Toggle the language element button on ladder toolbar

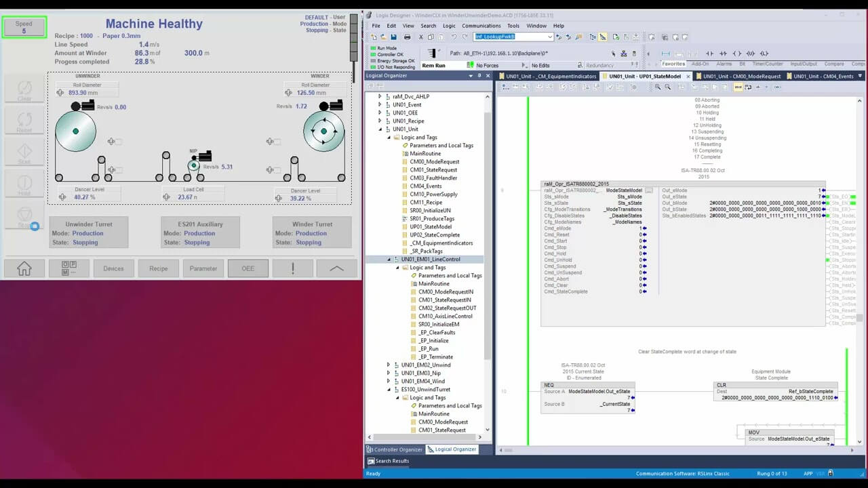[737, 89]
